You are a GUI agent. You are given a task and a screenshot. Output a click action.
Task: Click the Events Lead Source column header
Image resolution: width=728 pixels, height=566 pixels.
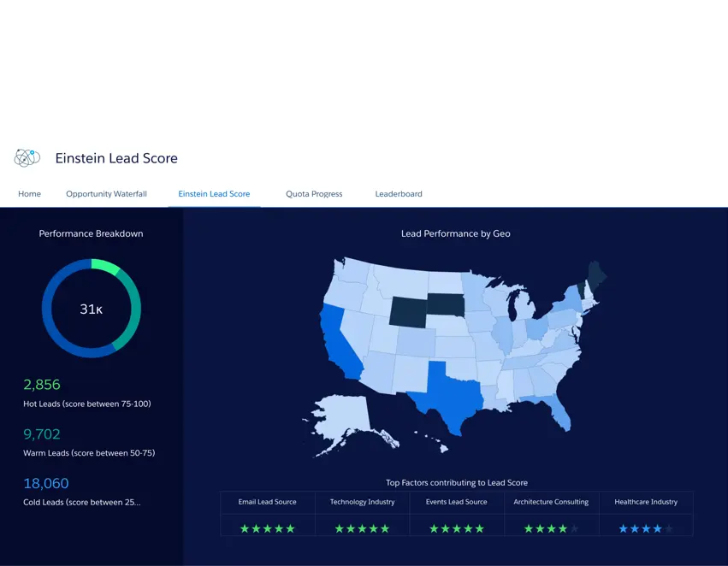point(457,502)
